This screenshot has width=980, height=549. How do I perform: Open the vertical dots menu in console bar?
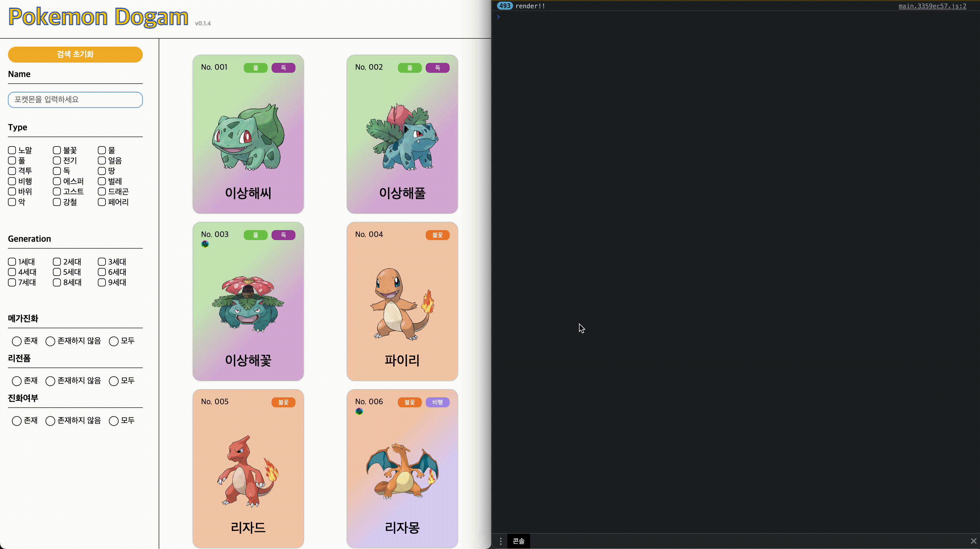point(500,541)
